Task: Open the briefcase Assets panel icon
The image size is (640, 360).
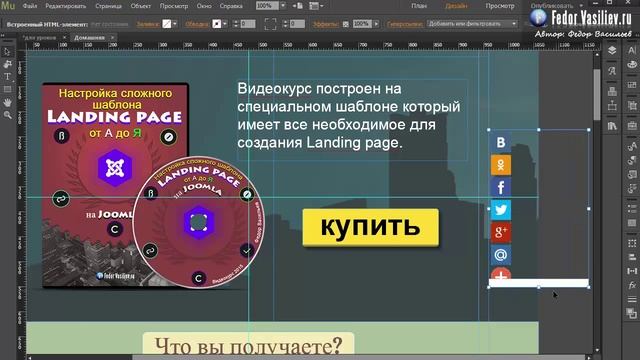Action: (x=632, y=125)
